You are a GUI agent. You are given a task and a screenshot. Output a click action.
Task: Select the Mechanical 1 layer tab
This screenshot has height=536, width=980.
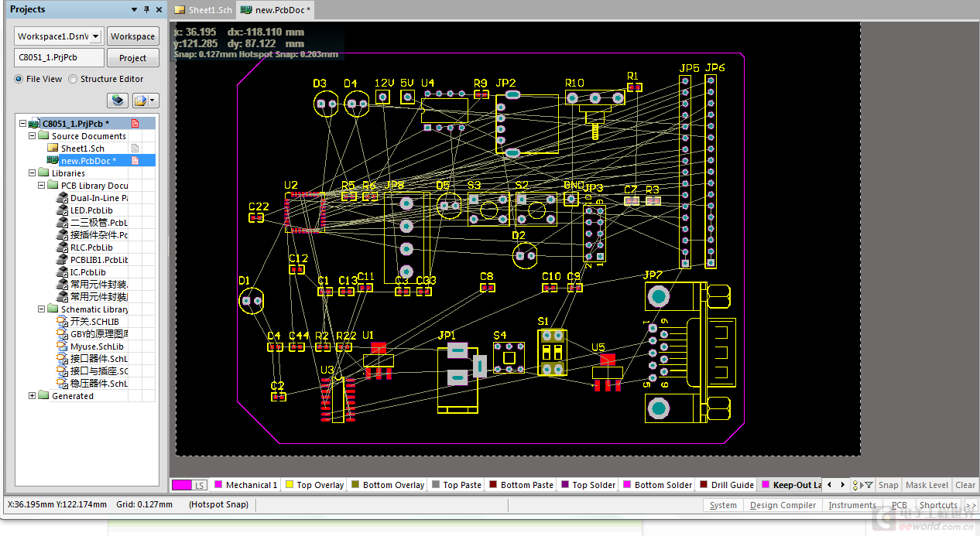[x=245, y=485]
